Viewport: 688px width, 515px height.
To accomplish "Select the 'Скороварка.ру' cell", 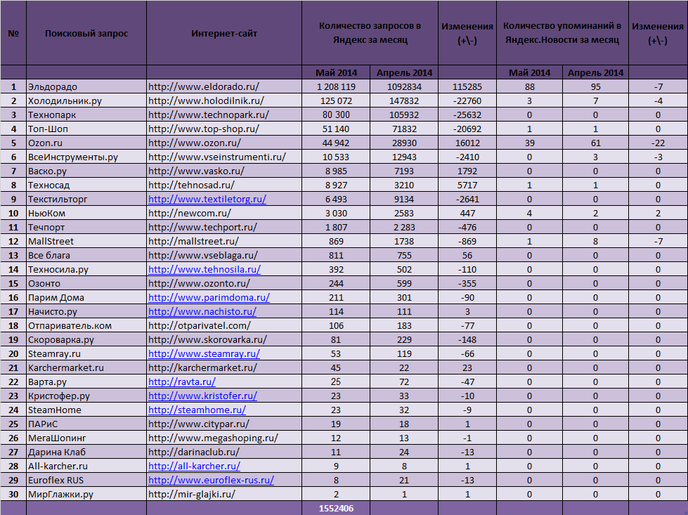I will (x=86, y=340).
